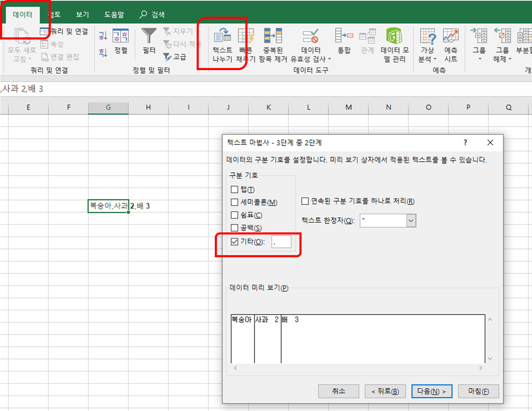532x411 pixels.
Task: Click the 통합 consolidate icon
Action: pyautogui.click(x=344, y=42)
